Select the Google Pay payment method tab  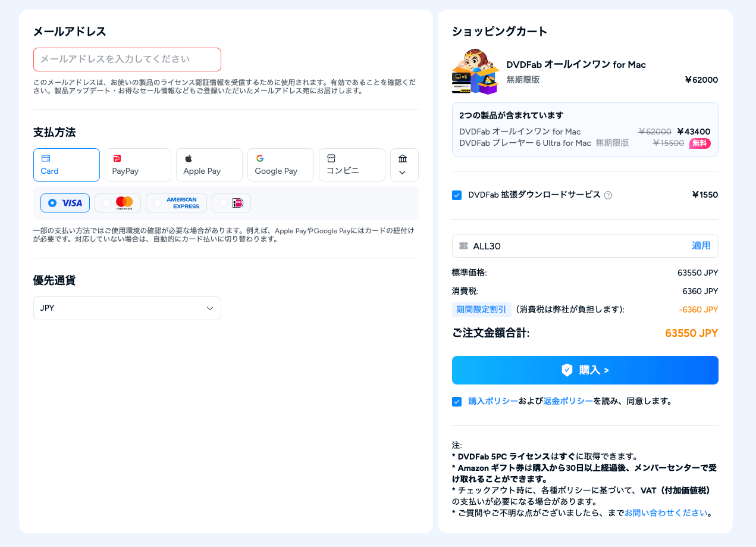point(281,165)
